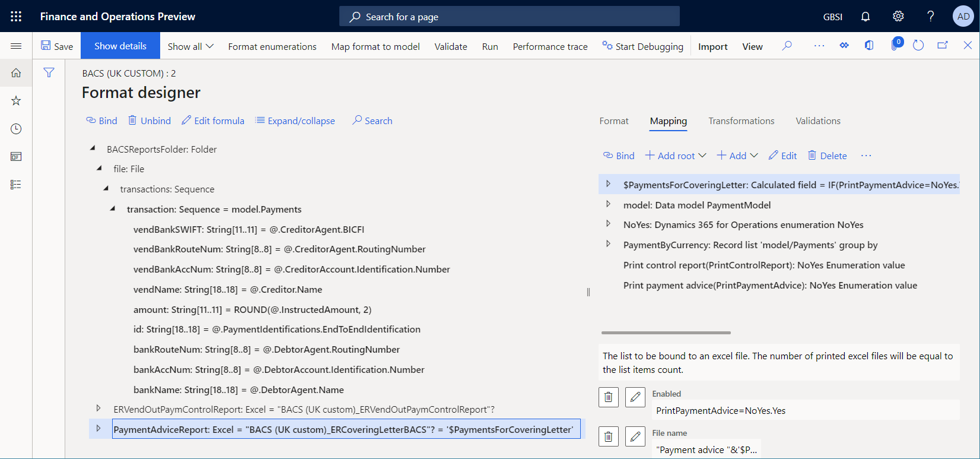Screen dimensions: 980x459
Task: Open the Import menu
Action: tap(713, 46)
